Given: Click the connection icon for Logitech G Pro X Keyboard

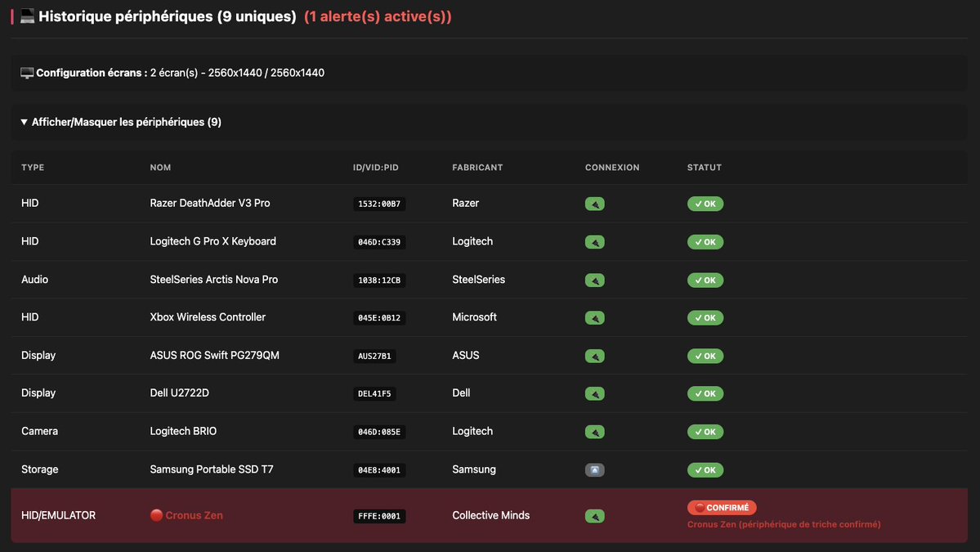Looking at the screenshot, I should [x=594, y=242].
